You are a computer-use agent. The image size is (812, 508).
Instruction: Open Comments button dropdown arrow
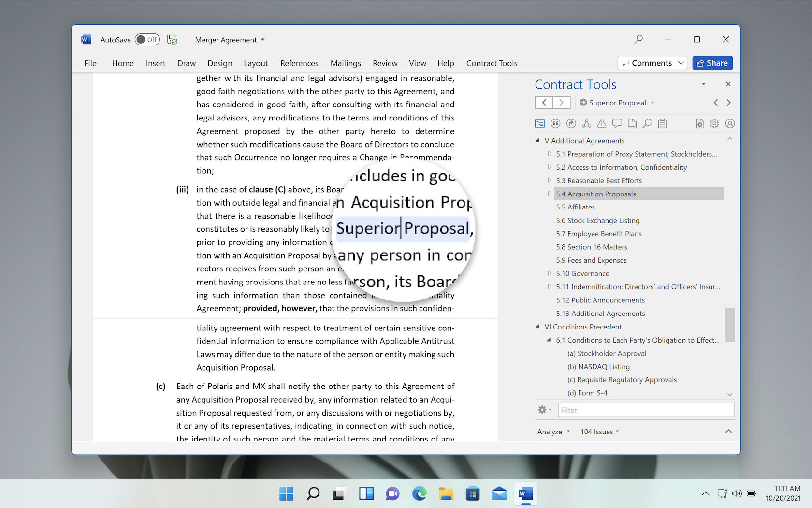(681, 63)
